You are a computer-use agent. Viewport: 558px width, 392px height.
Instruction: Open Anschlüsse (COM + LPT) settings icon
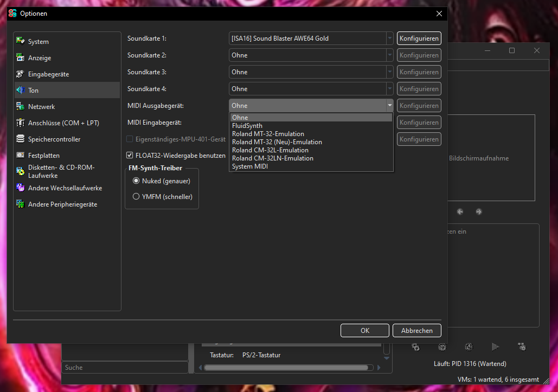click(x=20, y=123)
